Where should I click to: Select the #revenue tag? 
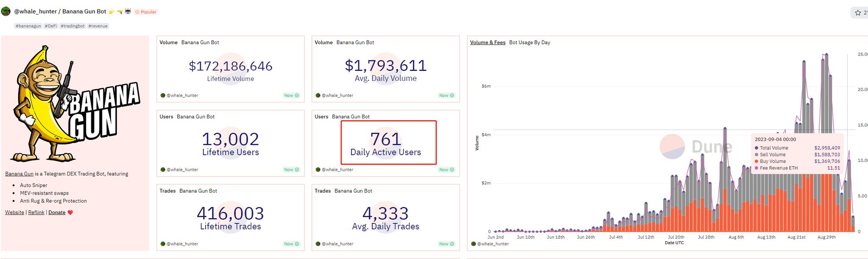click(98, 26)
